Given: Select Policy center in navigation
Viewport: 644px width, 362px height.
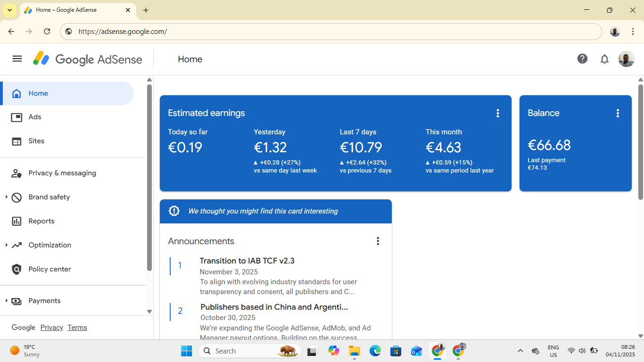Looking at the screenshot, I should [50, 269].
